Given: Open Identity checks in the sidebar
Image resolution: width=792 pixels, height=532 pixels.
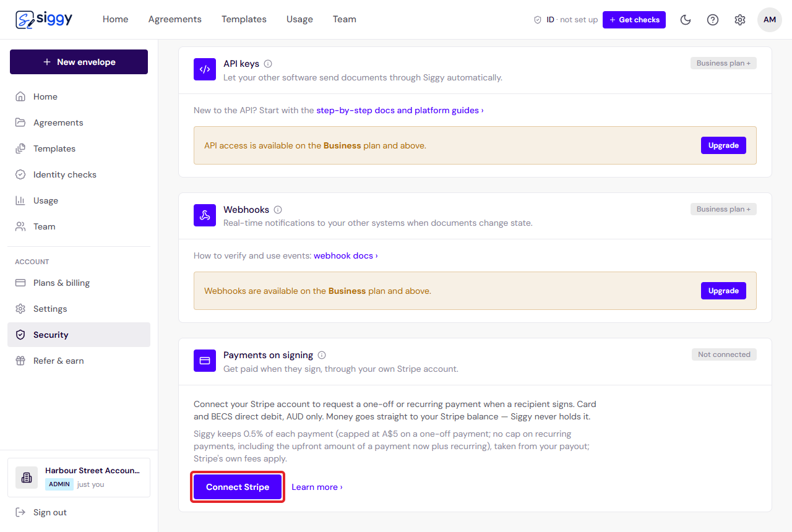Looking at the screenshot, I should coord(79,174).
